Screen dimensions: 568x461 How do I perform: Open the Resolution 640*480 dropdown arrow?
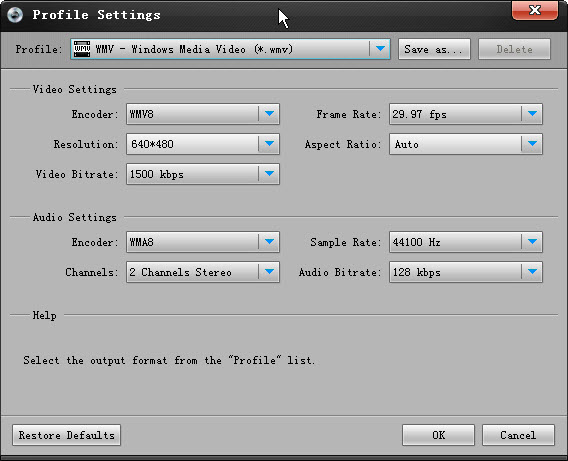pos(269,144)
